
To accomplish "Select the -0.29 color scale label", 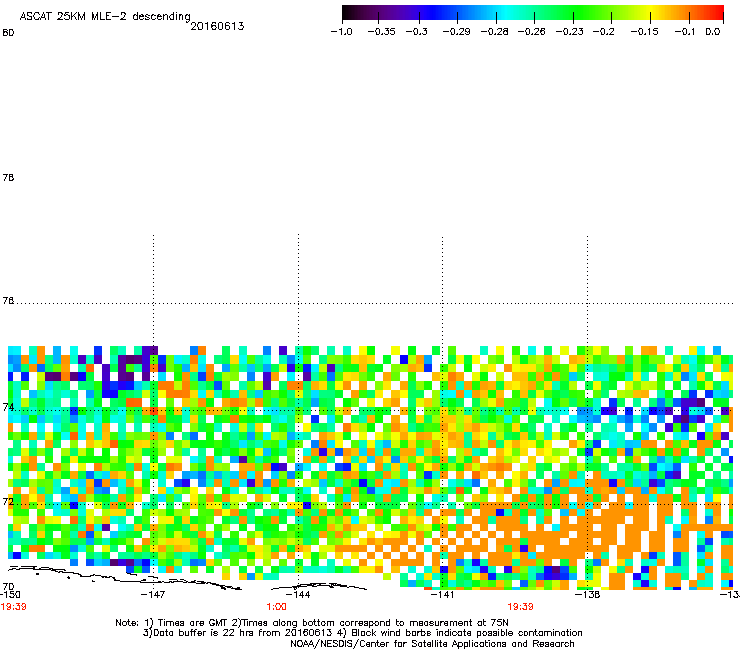I will 456,32.
